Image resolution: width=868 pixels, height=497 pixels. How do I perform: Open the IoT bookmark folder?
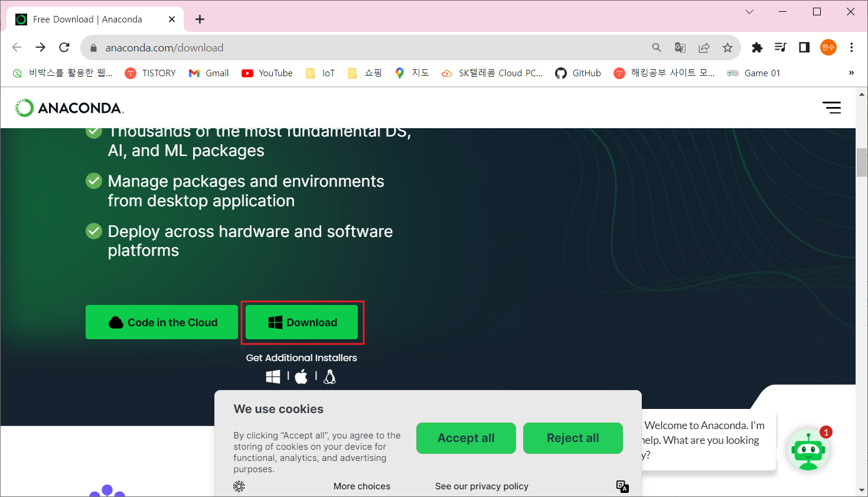pos(320,73)
